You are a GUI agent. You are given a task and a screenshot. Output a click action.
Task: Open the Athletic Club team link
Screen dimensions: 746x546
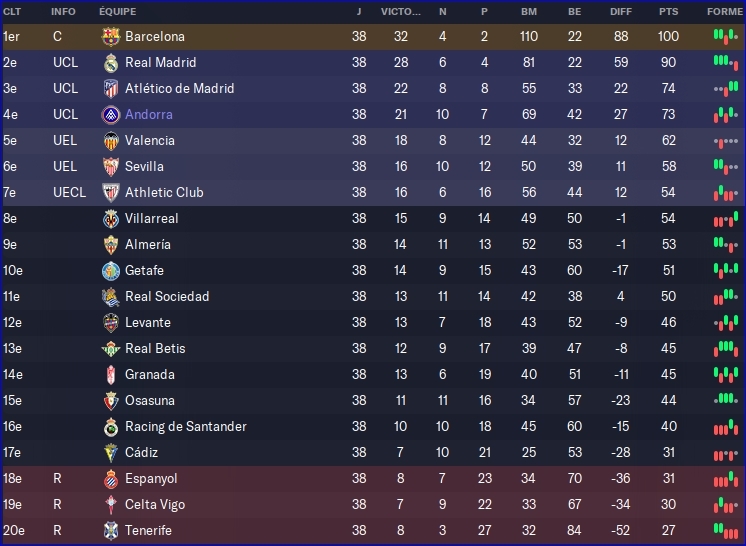pos(164,192)
